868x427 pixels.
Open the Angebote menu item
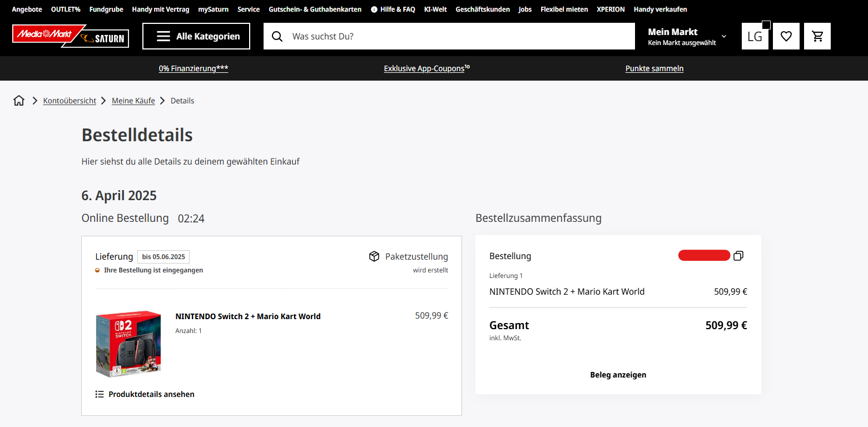tap(27, 9)
